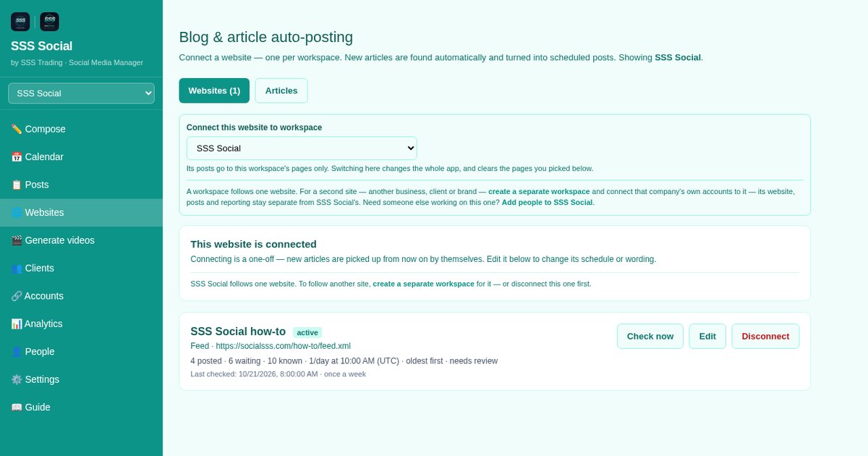Click the people icon beside Clients
The width and height of the screenshot is (868, 456).
click(17, 269)
